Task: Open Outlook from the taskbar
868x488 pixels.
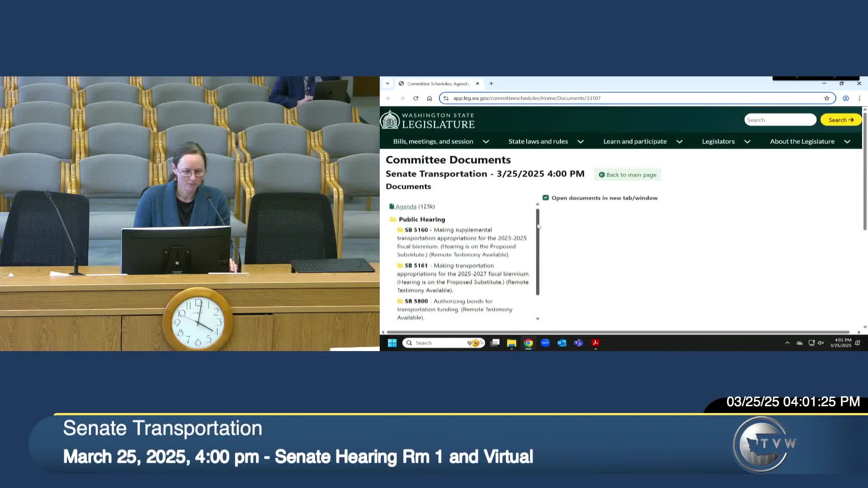Action: (x=562, y=343)
